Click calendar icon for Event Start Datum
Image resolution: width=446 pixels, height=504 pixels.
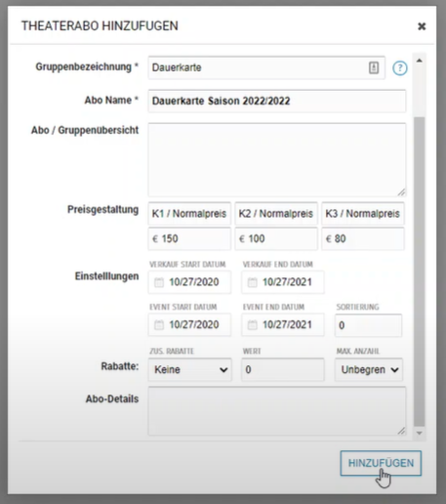point(159,325)
